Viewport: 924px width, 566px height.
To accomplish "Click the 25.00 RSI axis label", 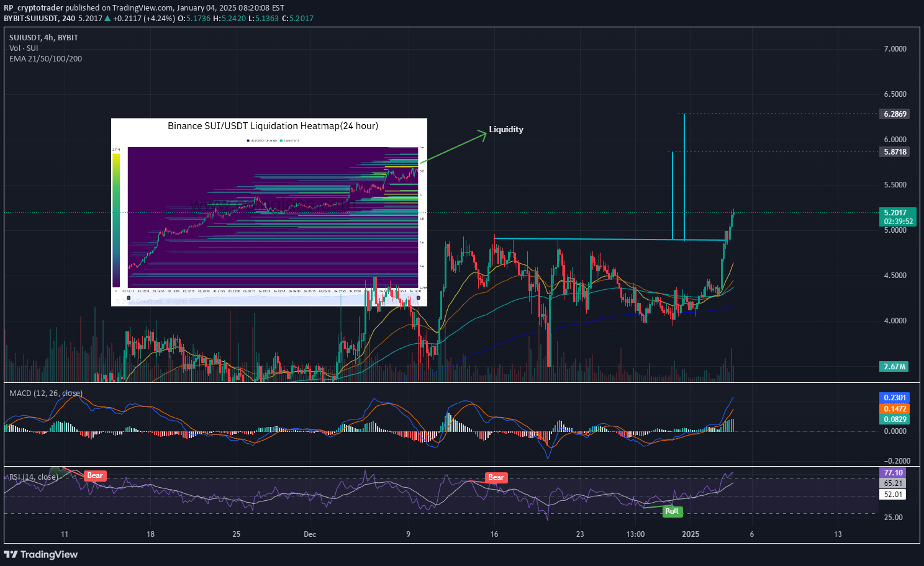I will (893, 517).
